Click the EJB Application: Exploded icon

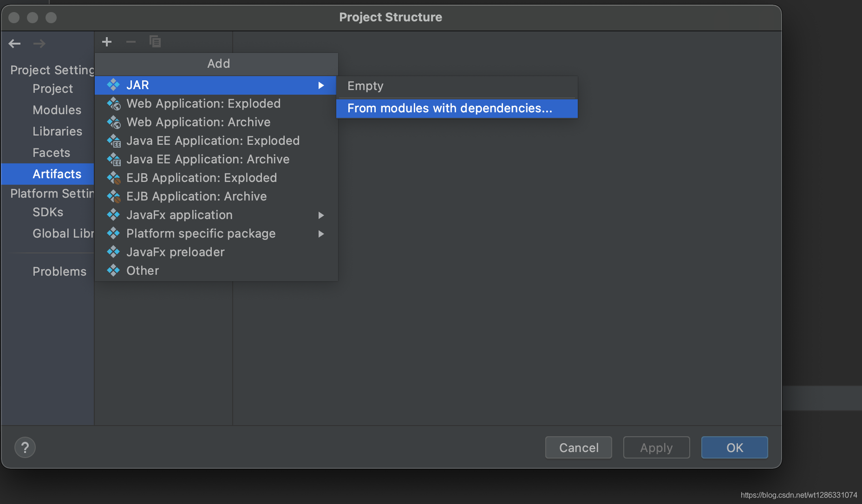click(x=114, y=178)
